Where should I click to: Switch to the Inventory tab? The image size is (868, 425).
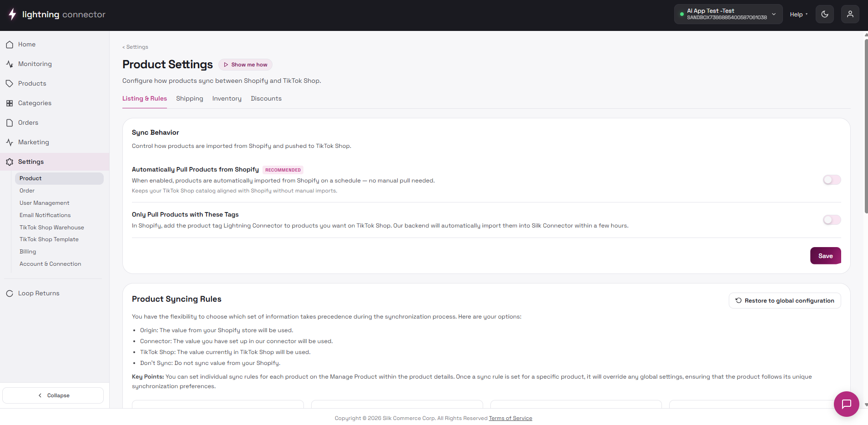(x=227, y=99)
